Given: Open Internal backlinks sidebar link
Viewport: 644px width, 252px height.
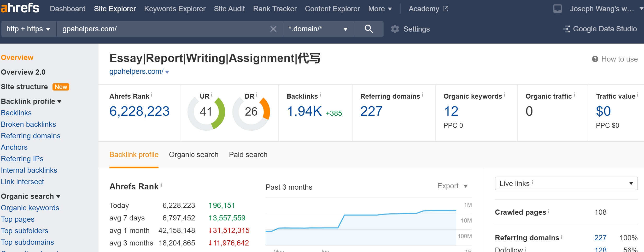Looking at the screenshot, I should tap(29, 170).
